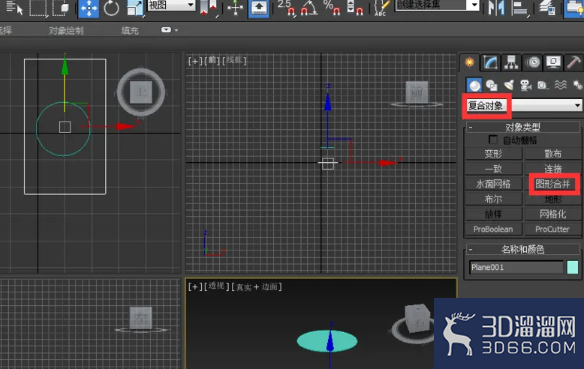Click the Align tool icon
584x369 pixels.
pos(520,8)
